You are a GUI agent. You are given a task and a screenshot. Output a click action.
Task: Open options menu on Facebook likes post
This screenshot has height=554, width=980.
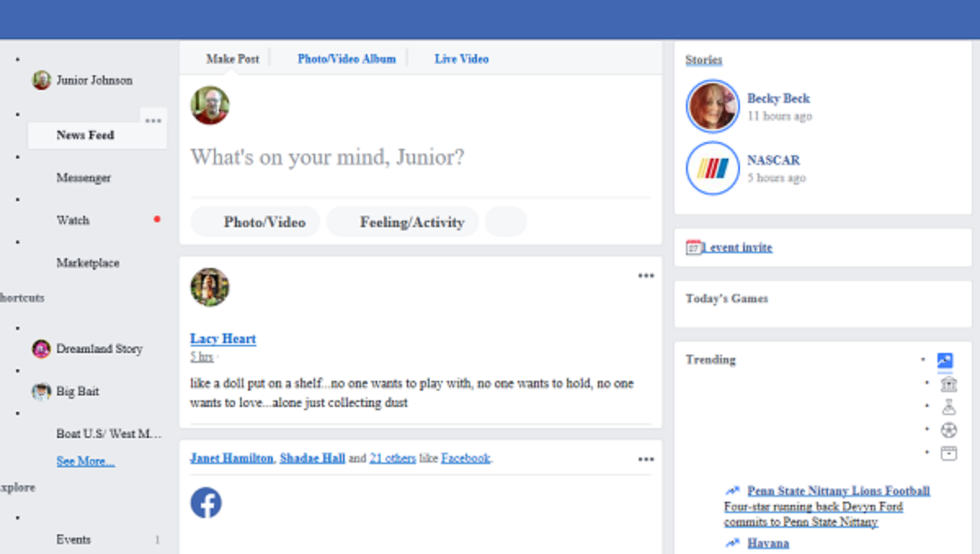tap(646, 459)
